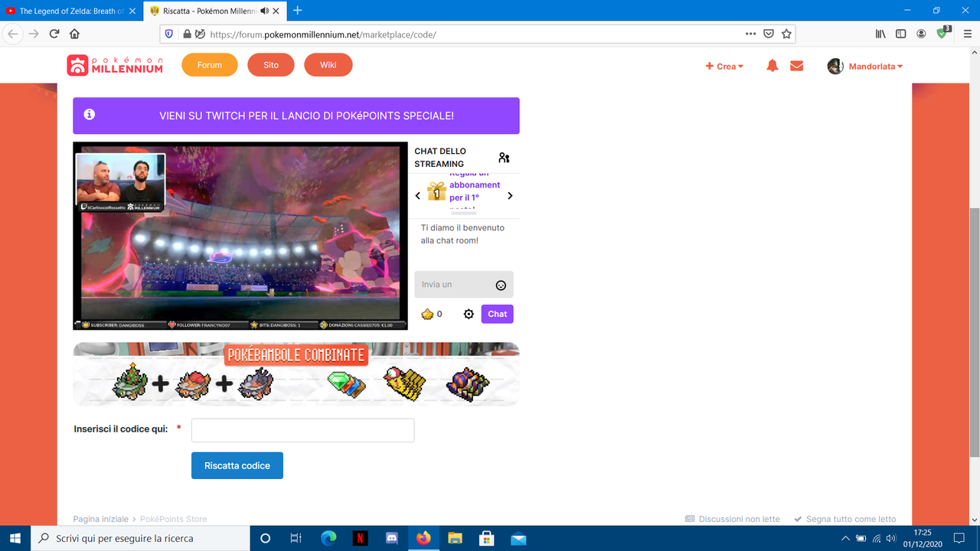
Task: Open the Wiki section
Action: coord(328,65)
